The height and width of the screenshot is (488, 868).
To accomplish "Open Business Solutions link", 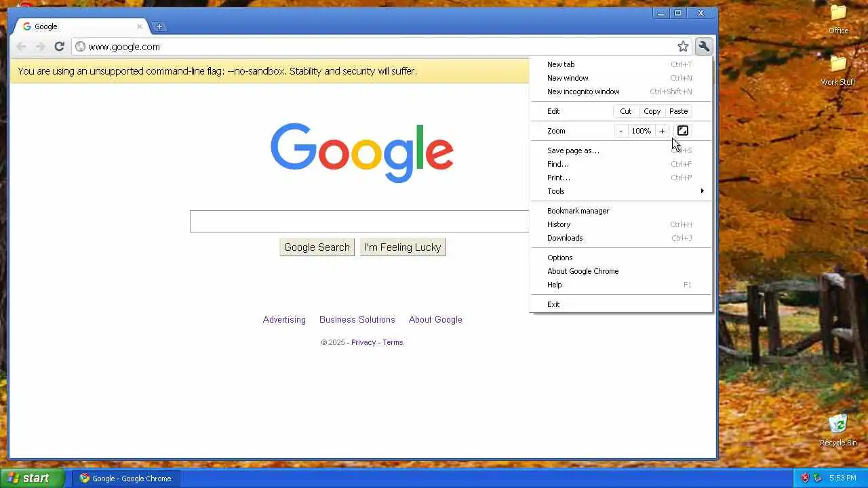I will point(357,319).
